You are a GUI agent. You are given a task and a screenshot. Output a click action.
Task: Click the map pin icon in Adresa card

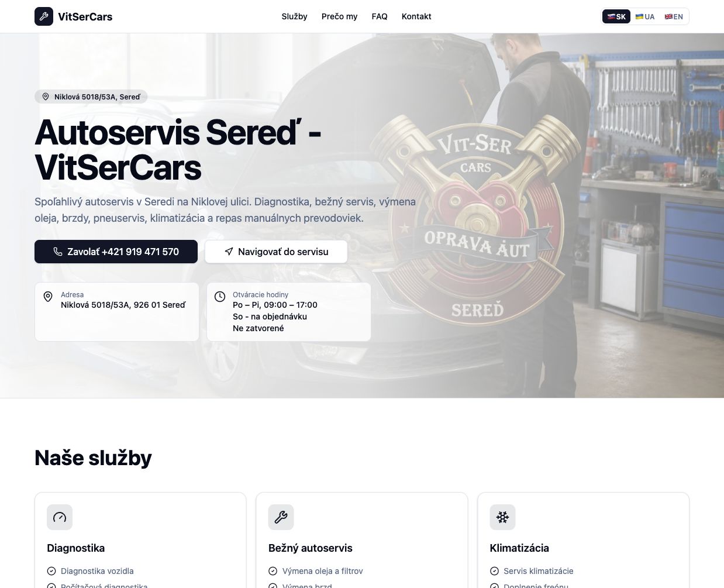(48, 297)
